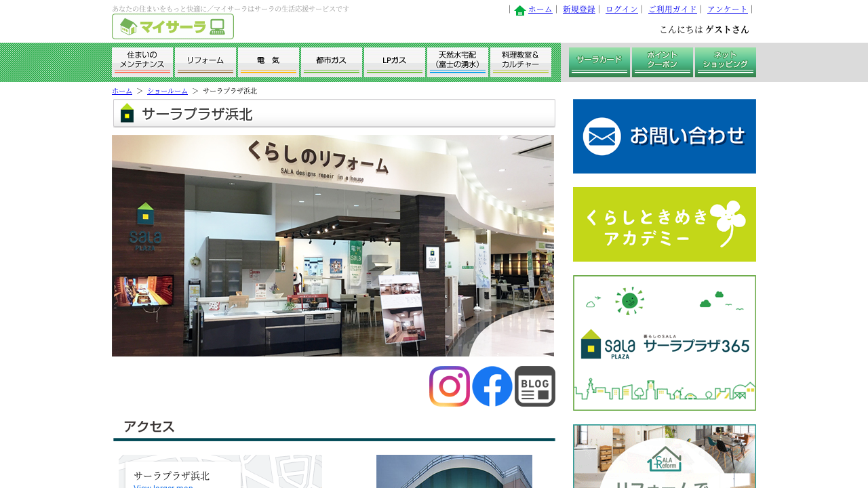Go to the LPガス menu tab
The height and width of the screenshot is (488, 868).
tap(395, 62)
